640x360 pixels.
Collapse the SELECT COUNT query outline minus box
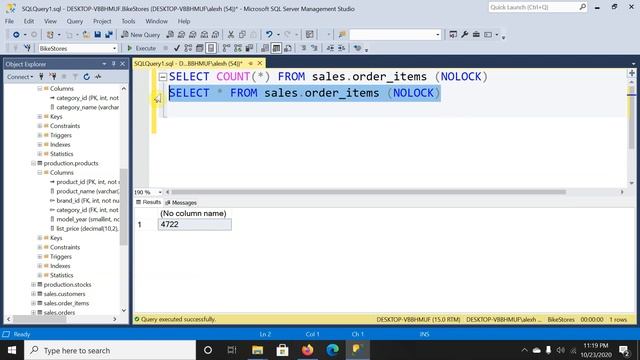[x=162, y=77]
